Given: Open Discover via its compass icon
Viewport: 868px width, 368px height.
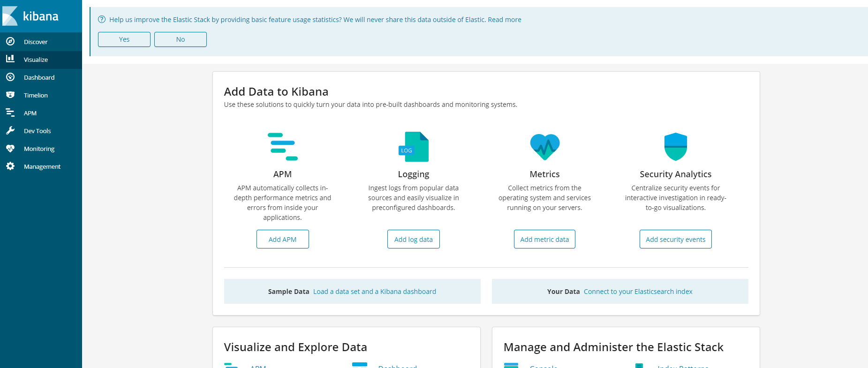Looking at the screenshot, I should [x=10, y=41].
